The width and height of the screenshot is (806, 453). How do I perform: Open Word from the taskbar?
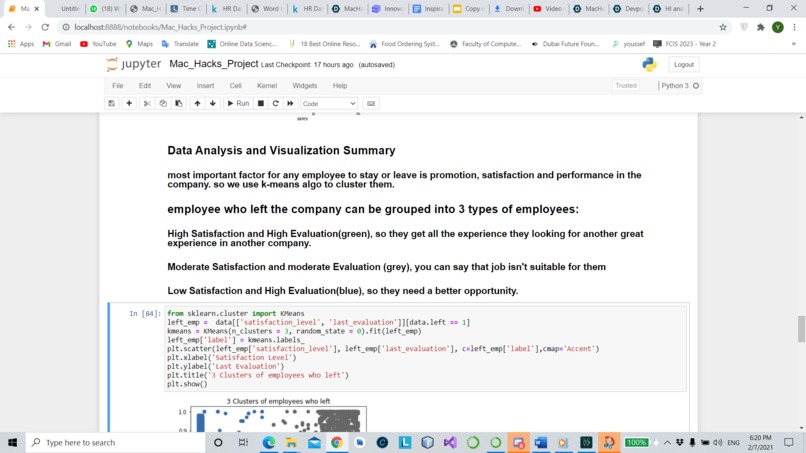coord(541,442)
